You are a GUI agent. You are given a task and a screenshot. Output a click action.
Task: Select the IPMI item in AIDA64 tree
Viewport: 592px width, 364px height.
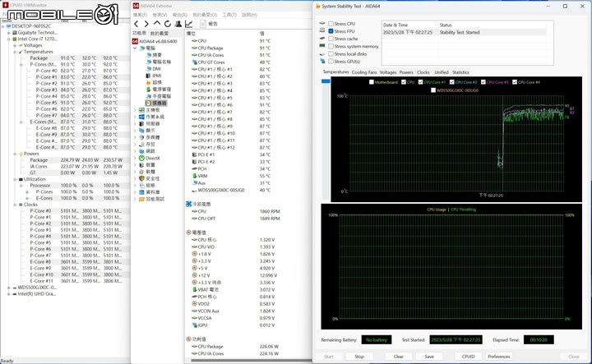pyautogui.click(x=154, y=76)
